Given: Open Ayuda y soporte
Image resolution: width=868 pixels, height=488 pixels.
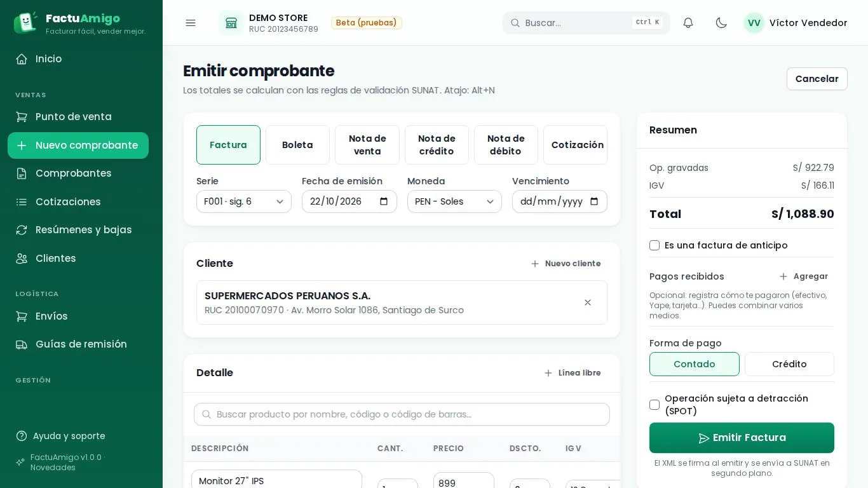Looking at the screenshot, I should click(x=78, y=436).
